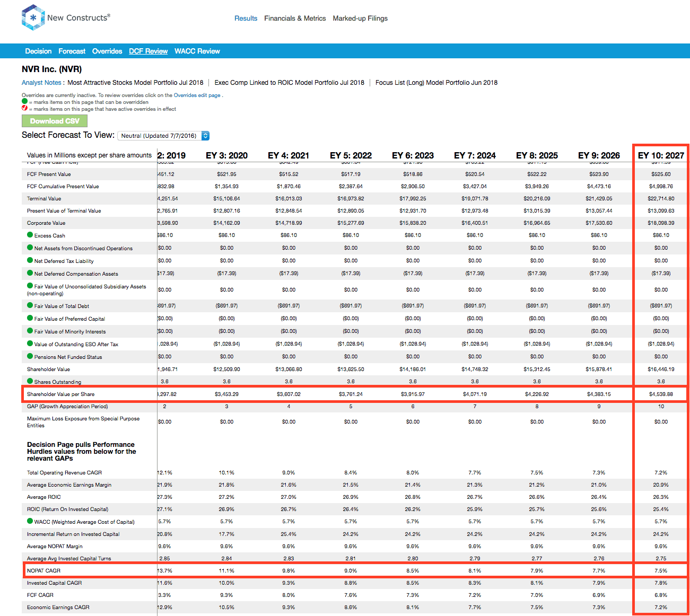Open the WACC Review page
Viewport: 690px width, 616px height.
click(x=197, y=51)
